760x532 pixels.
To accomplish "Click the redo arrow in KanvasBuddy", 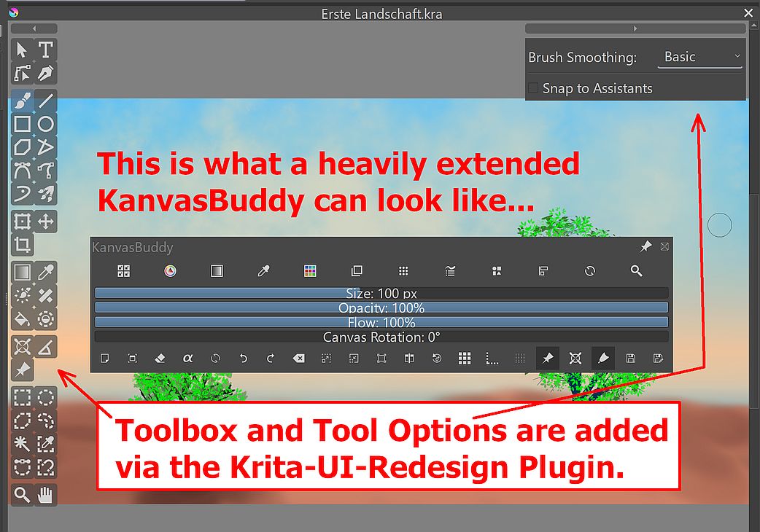I will point(271,359).
